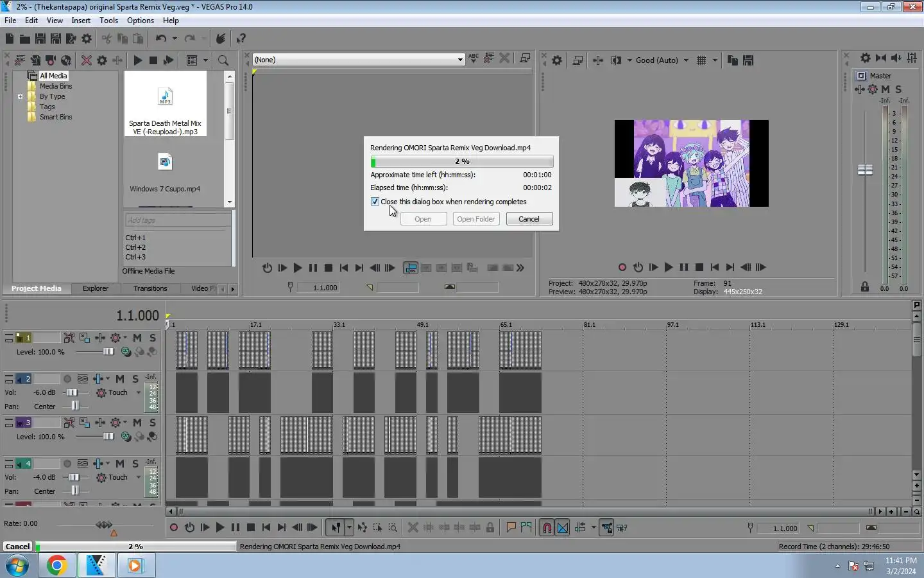Click the Stop button in timeline transport
Viewport: 924px width, 578px height.
pos(251,527)
